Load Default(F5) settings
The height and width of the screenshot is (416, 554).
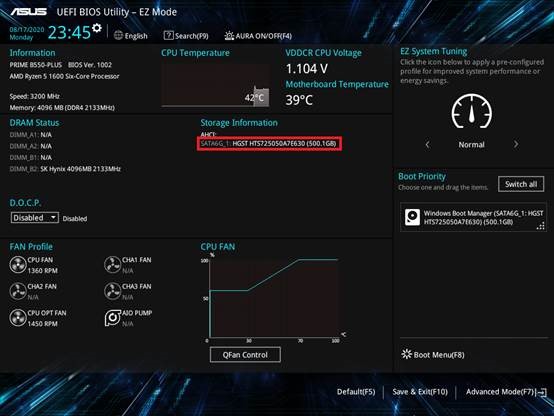click(x=356, y=392)
